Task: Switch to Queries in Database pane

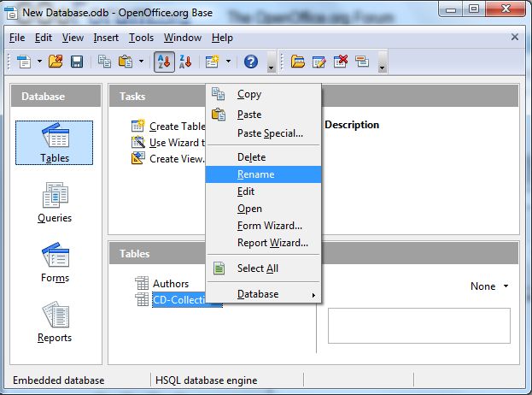Action: click(x=55, y=202)
